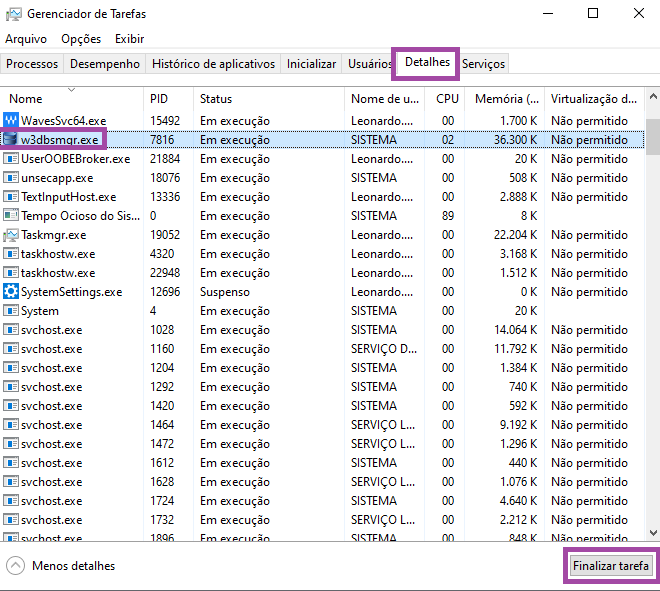Switch to the Serviços tab
Image resolution: width=660 pixels, height=591 pixels.
pyautogui.click(x=483, y=64)
